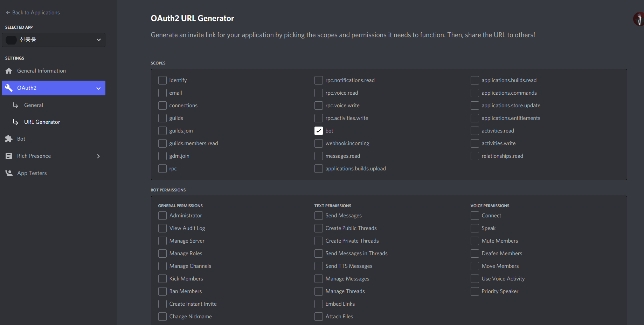
Task: Open General Information settings
Action: click(54, 71)
